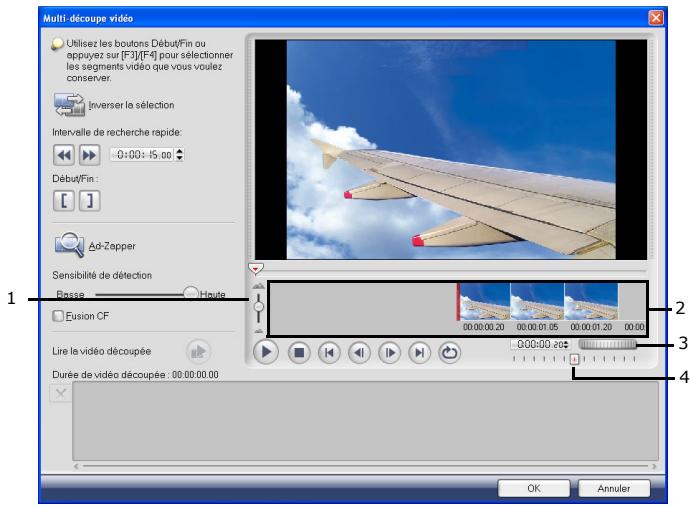Click the larger mountain zoom-in icon
The width and height of the screenshot is (693, 507).
click(x=259, y=286)
